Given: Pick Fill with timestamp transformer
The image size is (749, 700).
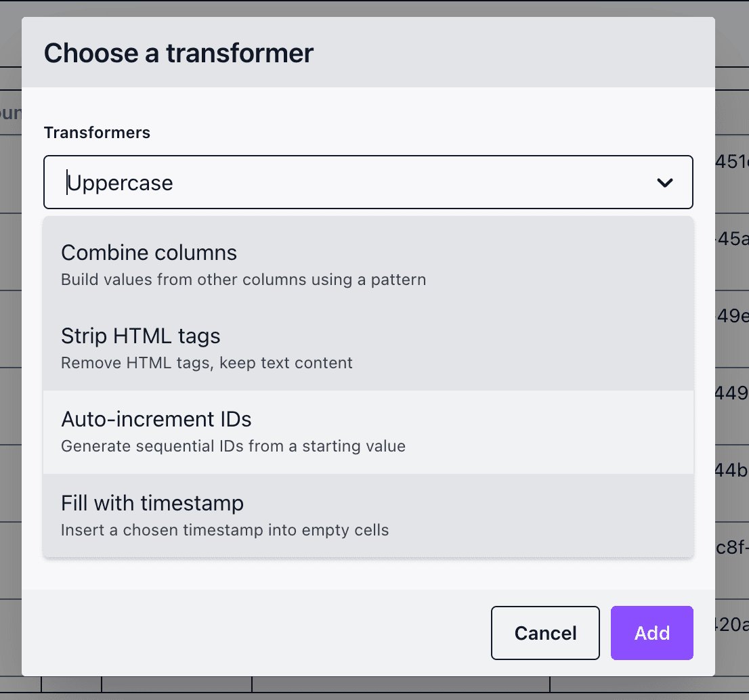Looking at the screenshot, I should pyautogui.click(x=152, y=503).
